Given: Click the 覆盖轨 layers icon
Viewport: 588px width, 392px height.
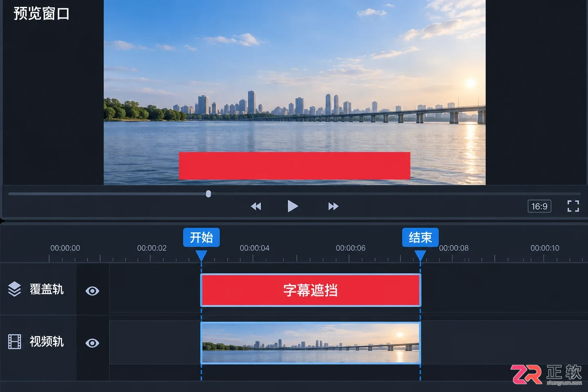Looking at the screenshot, I should coord(15,289).
